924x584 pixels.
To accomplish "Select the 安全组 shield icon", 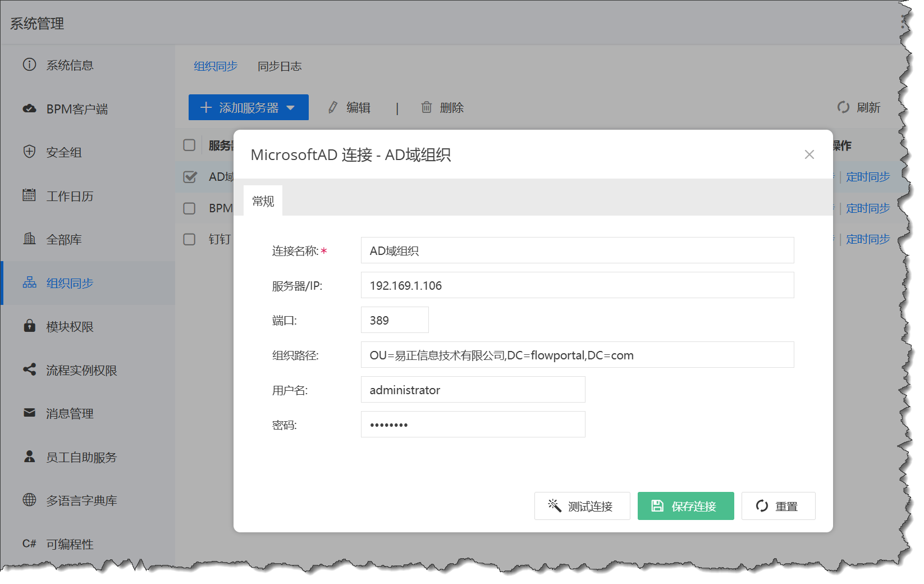I will (29, 152).
